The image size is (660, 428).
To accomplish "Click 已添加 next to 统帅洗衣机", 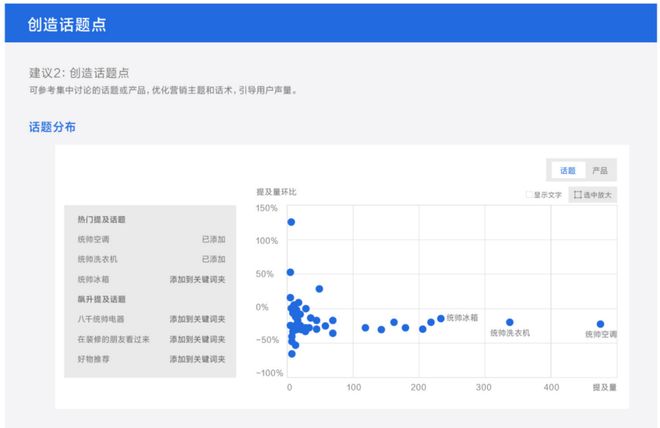I will click(x=213, y=259).
